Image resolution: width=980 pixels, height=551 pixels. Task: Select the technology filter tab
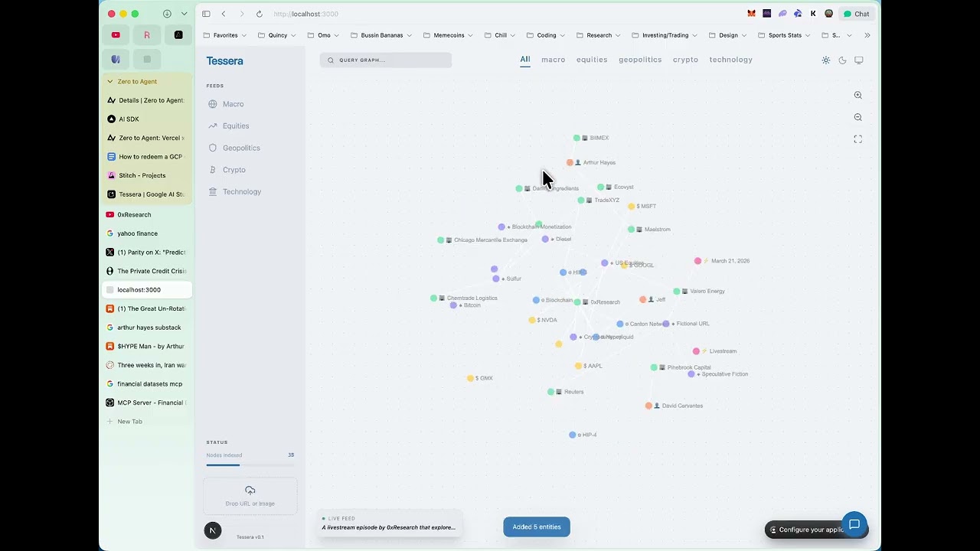point(730,60)
